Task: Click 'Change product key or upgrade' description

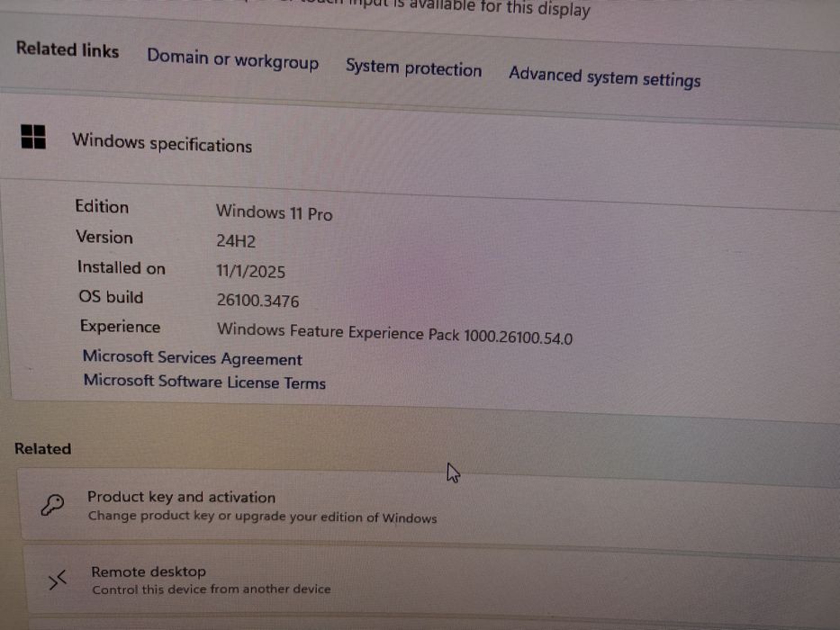Action: [x=263, y=517]
